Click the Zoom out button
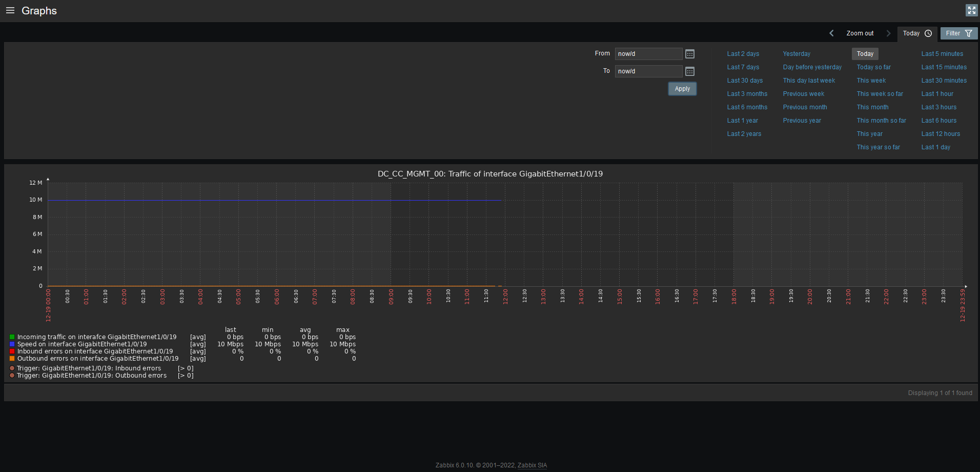Screen dimensions: 980x472 click(860, 33)
